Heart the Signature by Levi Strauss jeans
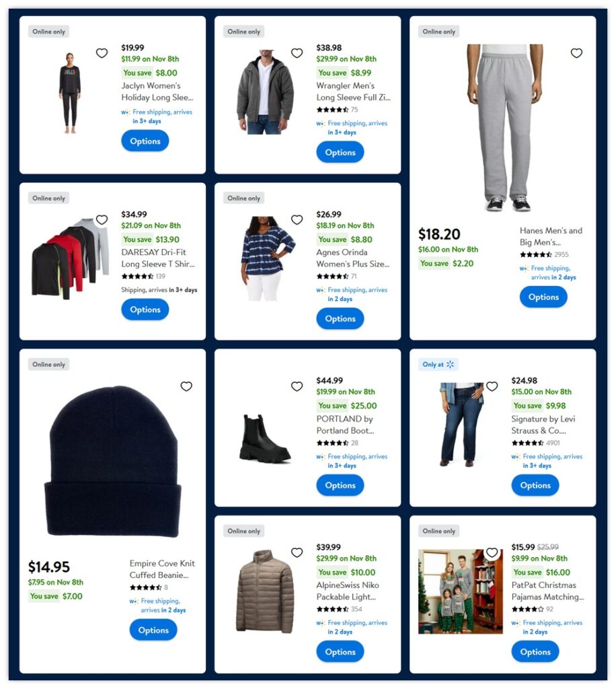Screen dimensions: 616x689 pos(492,386)
